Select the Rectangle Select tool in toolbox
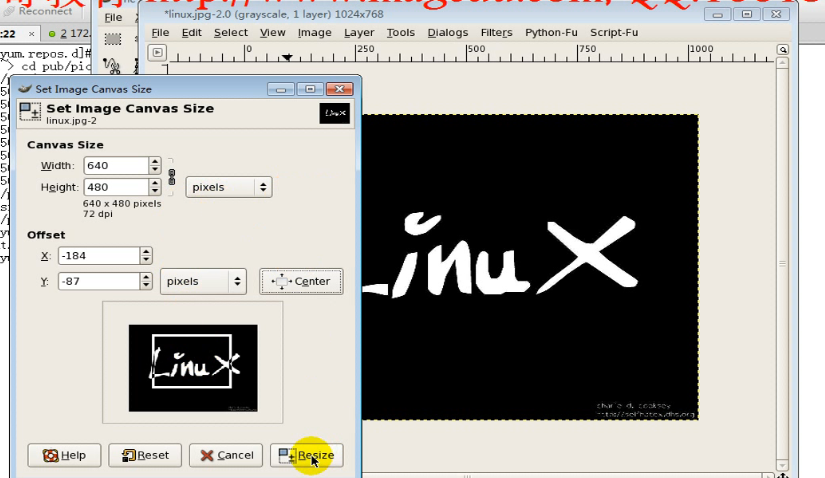This screenshot has height=478, width=825. coord(113,39)
